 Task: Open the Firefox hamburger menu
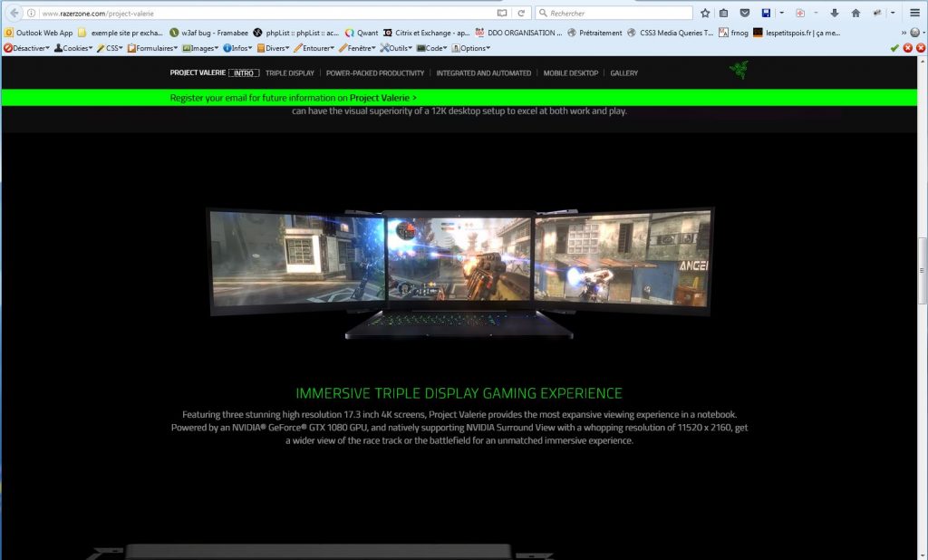click(x=915, y=14)
